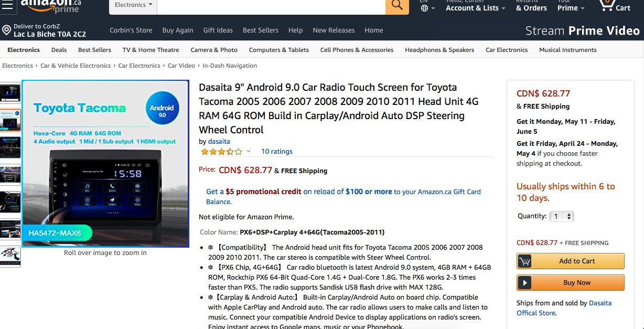Screen dimensions: 644x329
Task: Select Best Sellers in Electronics subnav
Action: [94, 50]
